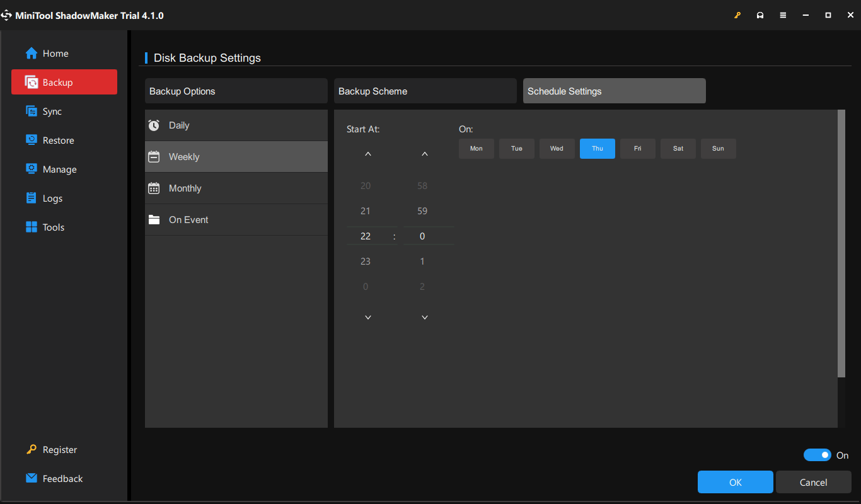Switch to the Backup Options tab
861x504 pixels.
coord(236,91)
